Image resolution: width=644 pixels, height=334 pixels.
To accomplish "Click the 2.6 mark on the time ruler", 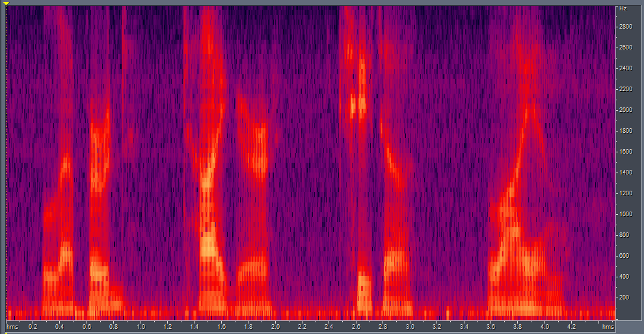I will click(356, 327).
